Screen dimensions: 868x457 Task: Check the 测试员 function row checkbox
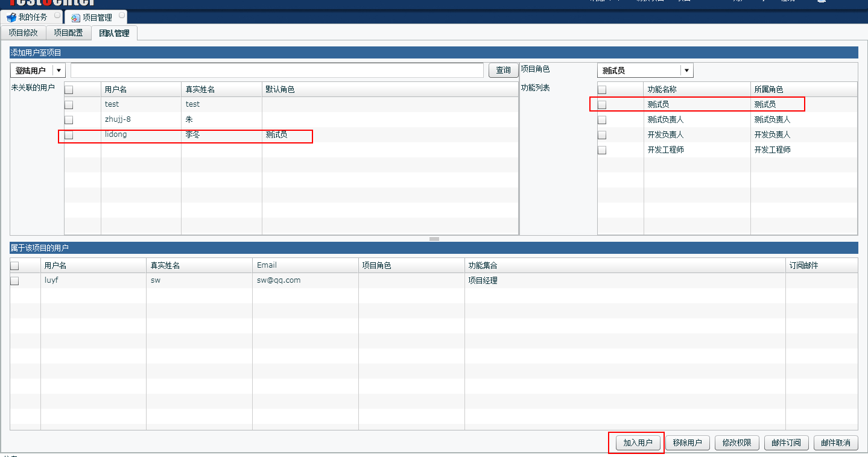coord(602,105)
